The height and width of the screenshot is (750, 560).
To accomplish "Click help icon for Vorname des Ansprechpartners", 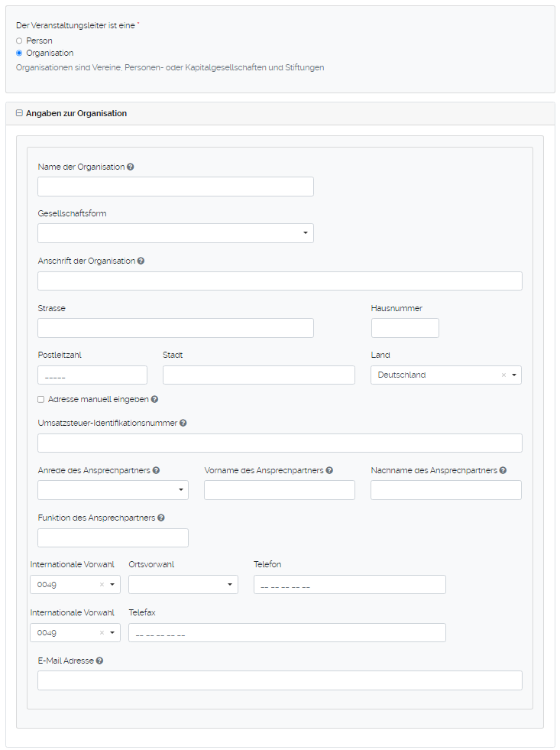I will (x=329, y=471).
